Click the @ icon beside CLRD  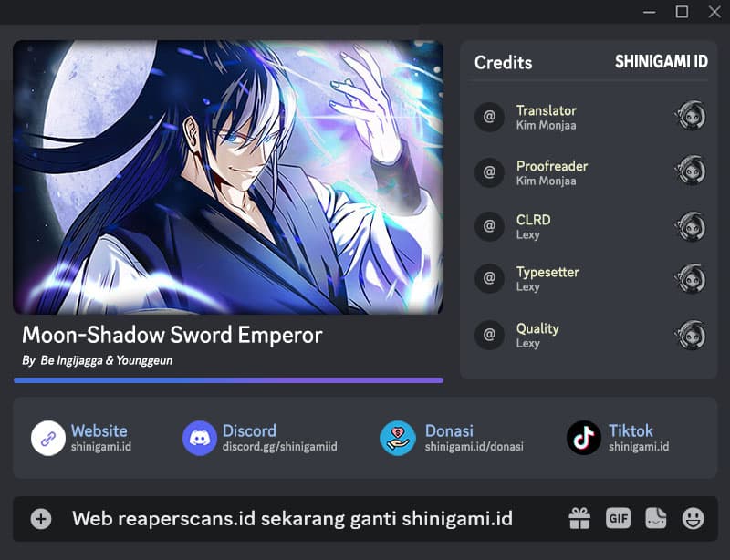click(489, 226)
